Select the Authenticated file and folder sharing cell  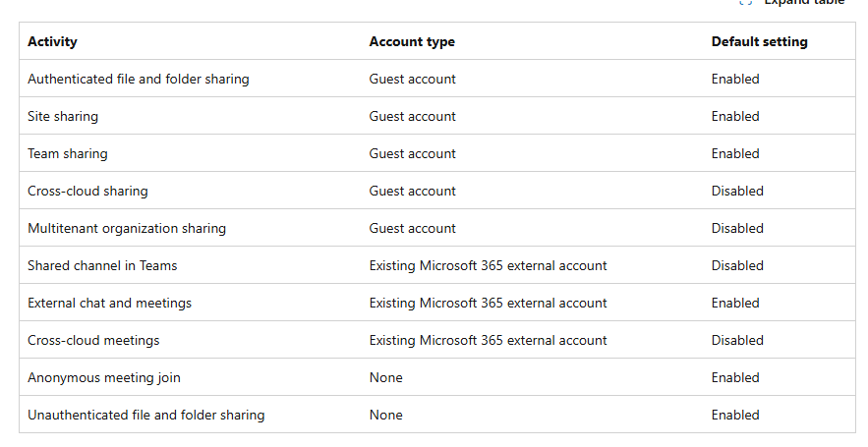pyautogui.click(x=139, y=79)
